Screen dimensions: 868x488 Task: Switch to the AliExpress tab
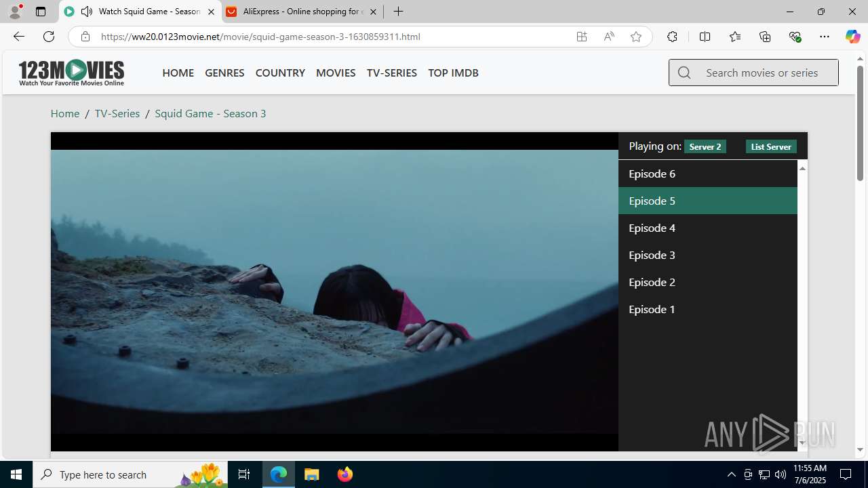pyautogui.click(x=302, y=12)
